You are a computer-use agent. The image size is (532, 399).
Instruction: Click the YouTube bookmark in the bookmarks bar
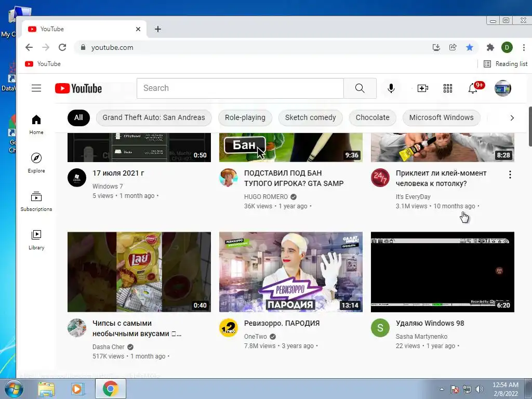coord(43,64)
